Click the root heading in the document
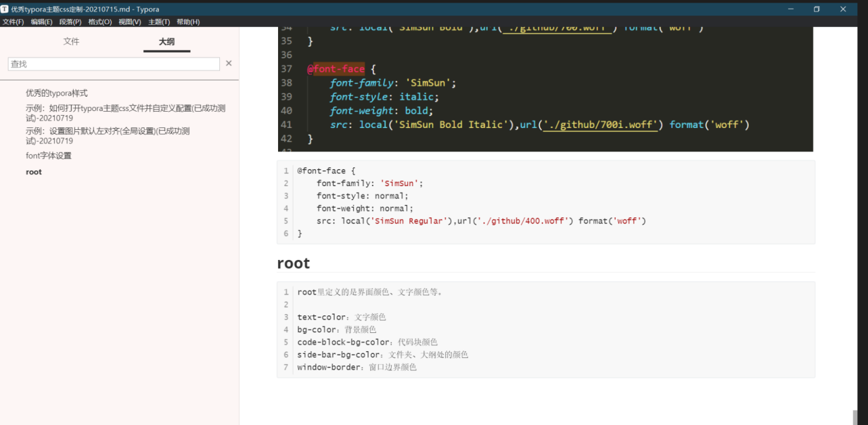 [x=294, y=263]
